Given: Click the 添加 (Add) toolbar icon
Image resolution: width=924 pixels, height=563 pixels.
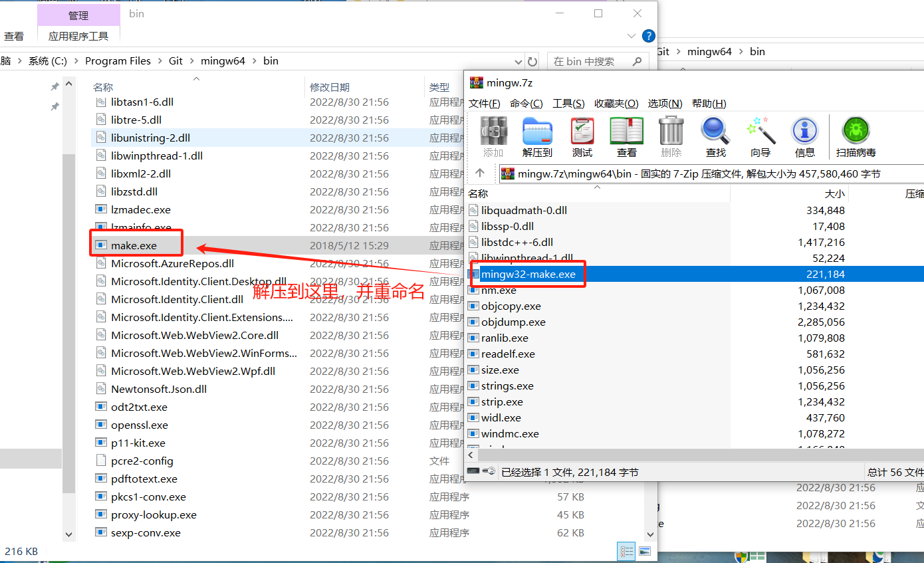Looking at the screenshot, I should click(493, 136).
